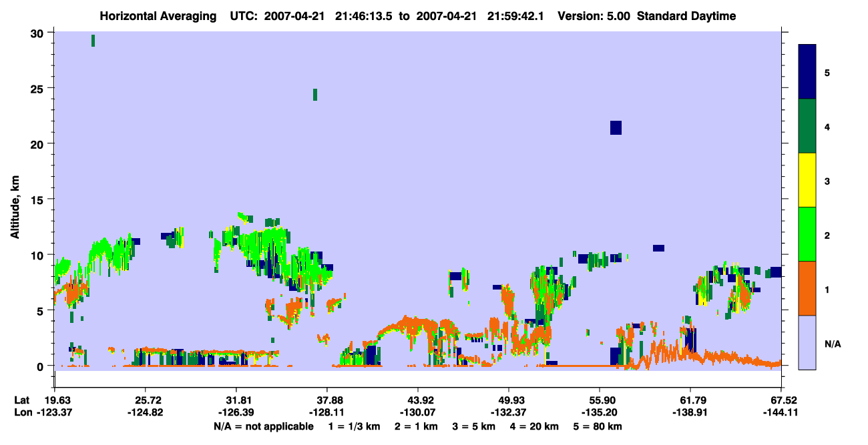Viewport: 868px width, 445px height.
Task: Click the "Lat" row label
Action: click(x=21, y=400)
